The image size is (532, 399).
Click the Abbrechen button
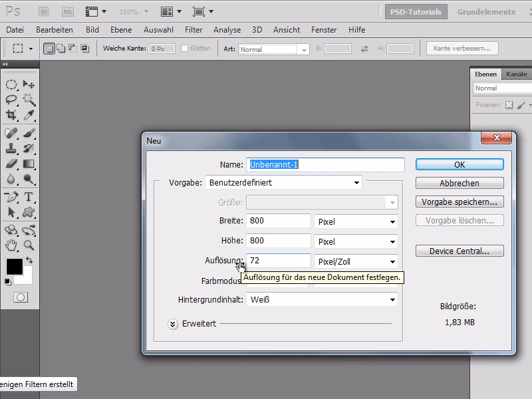pos(460,183)
